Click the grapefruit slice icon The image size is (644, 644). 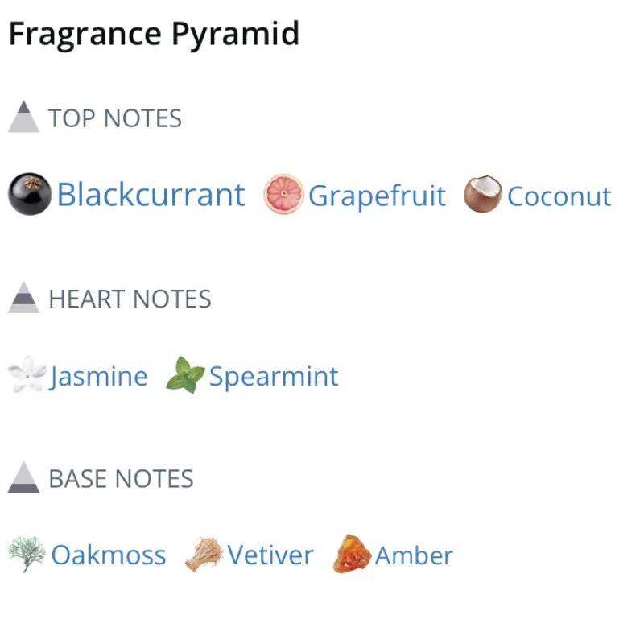[x=283, y=196]
